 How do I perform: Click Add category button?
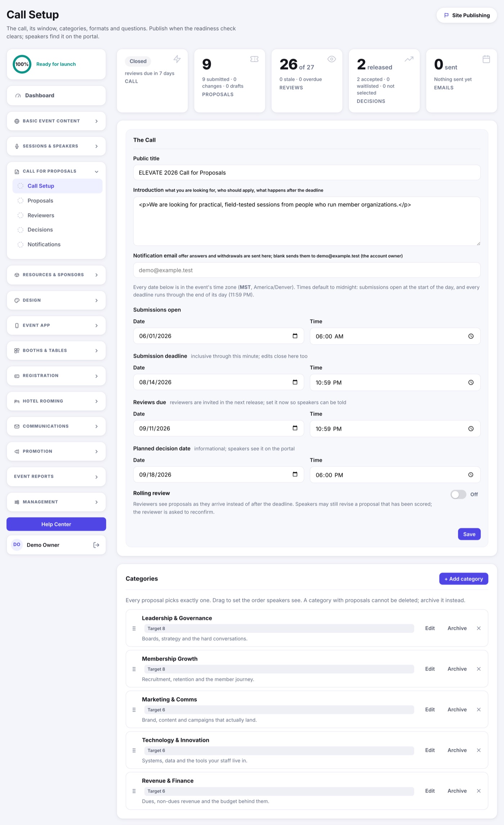464,579
